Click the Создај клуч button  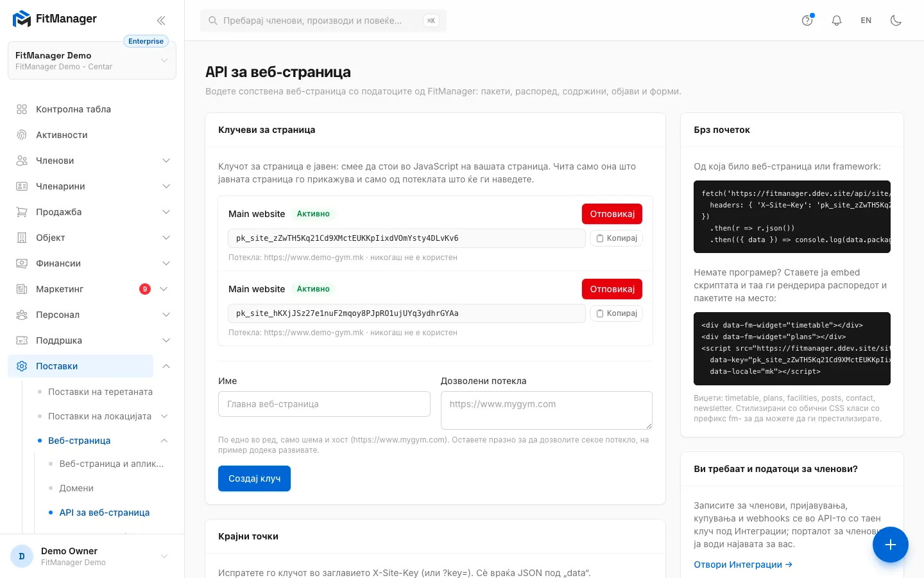[x=254, y=478]
